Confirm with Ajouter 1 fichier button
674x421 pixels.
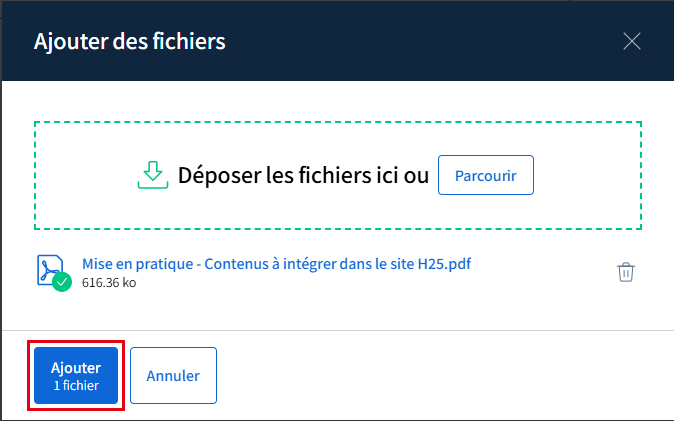point(76,375)
